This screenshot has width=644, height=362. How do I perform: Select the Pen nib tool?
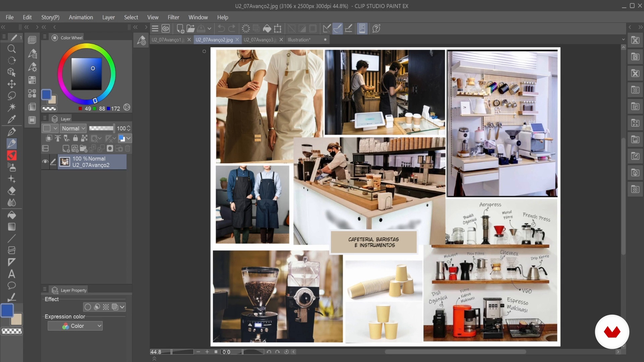pyautogui.click(x=11, y=132)
